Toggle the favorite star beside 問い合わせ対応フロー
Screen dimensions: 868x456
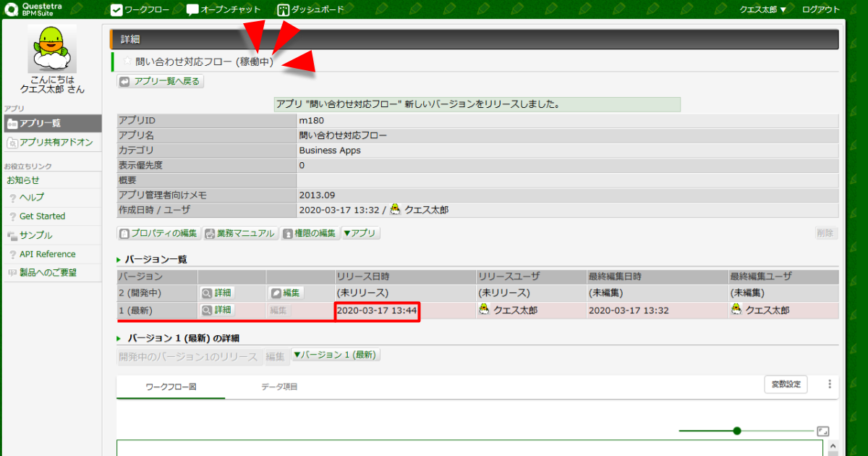tap(127, 62)
